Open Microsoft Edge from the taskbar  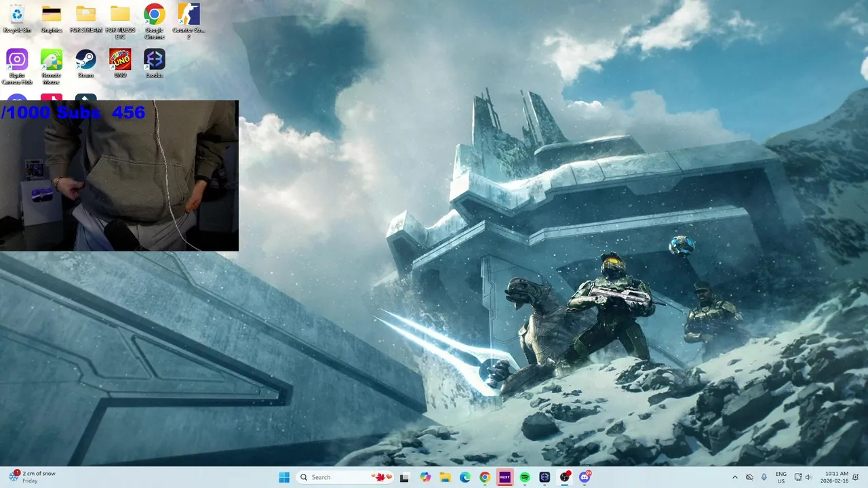pos(465,477)
